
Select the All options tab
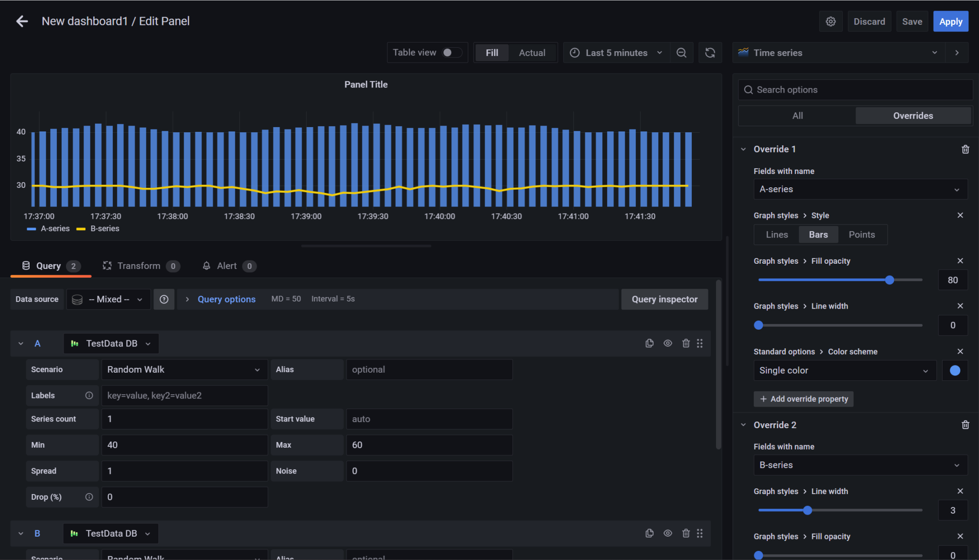(x=796, y=115)
